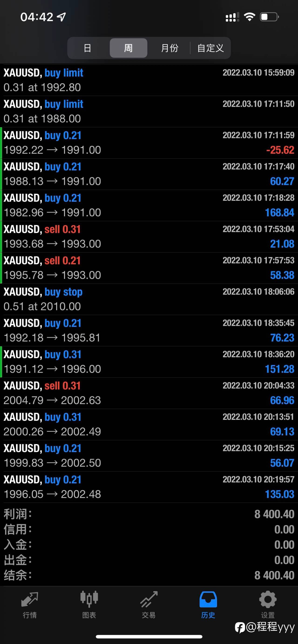Image resolution: width=298 pixels, height=644 pixels.
Task: Tap the location arrow beside the clock
Action: pyautogui.click(x=61, y=17)
